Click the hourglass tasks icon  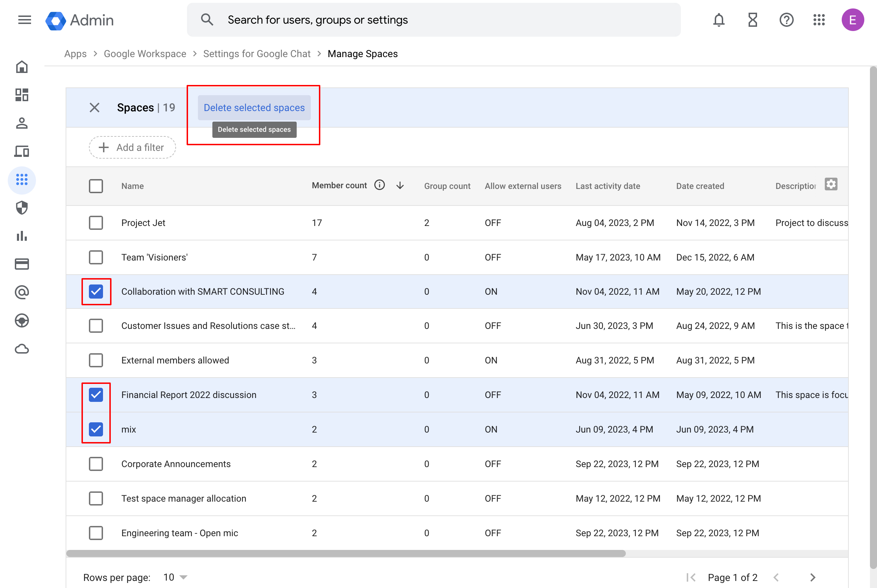pos(752,20)
